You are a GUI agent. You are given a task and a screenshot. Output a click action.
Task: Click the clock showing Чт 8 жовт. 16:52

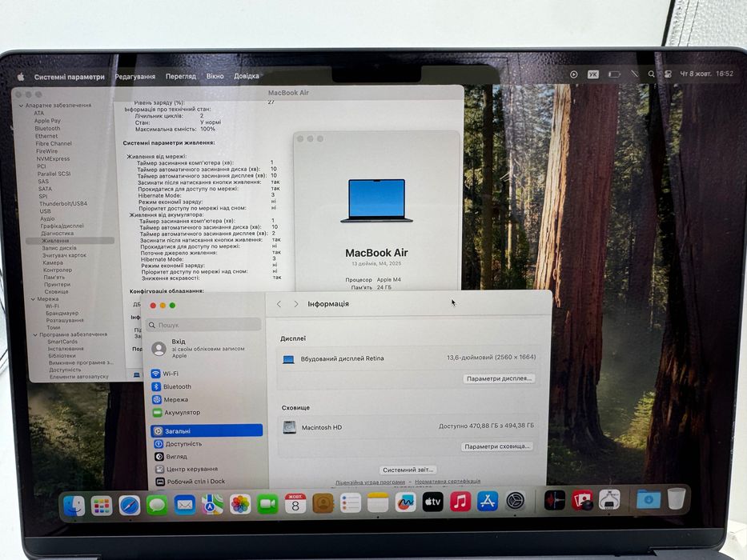706,74
